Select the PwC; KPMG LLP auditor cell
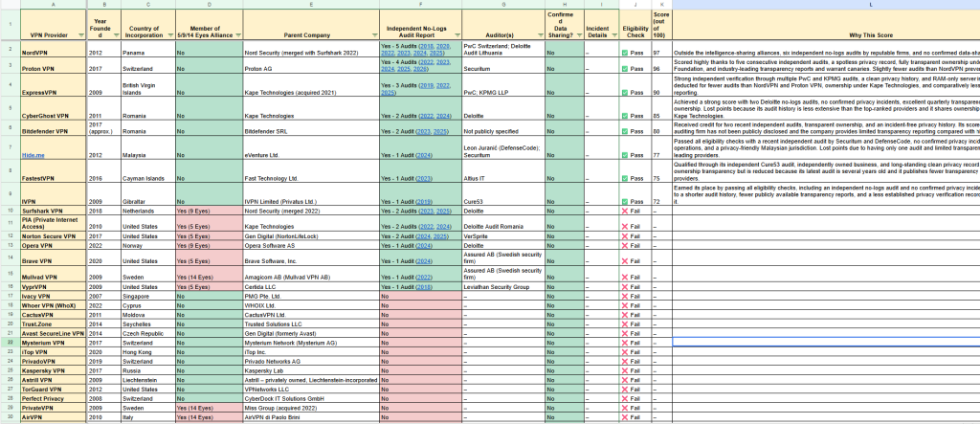 pos(503,84)
